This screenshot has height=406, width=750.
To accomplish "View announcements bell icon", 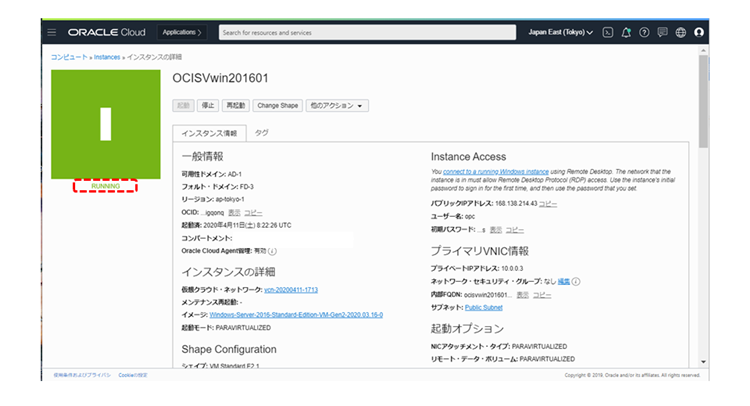I will tap(626, 33).
